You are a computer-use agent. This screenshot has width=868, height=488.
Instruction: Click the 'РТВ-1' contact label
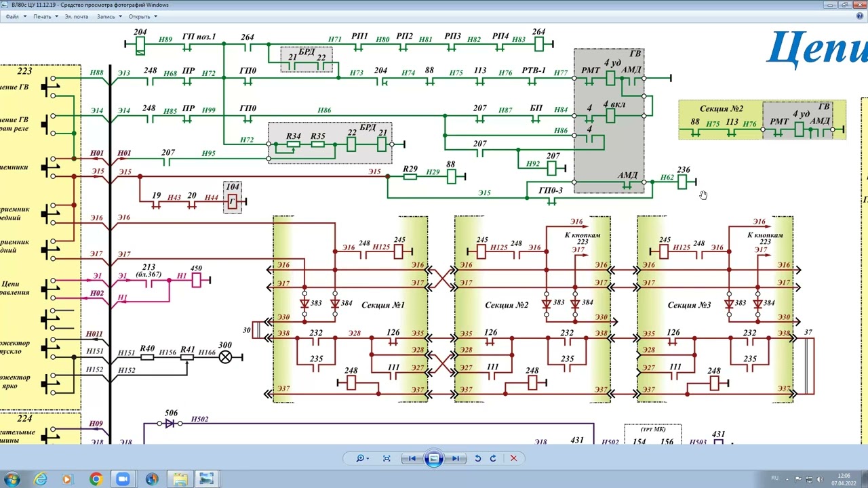534,70
